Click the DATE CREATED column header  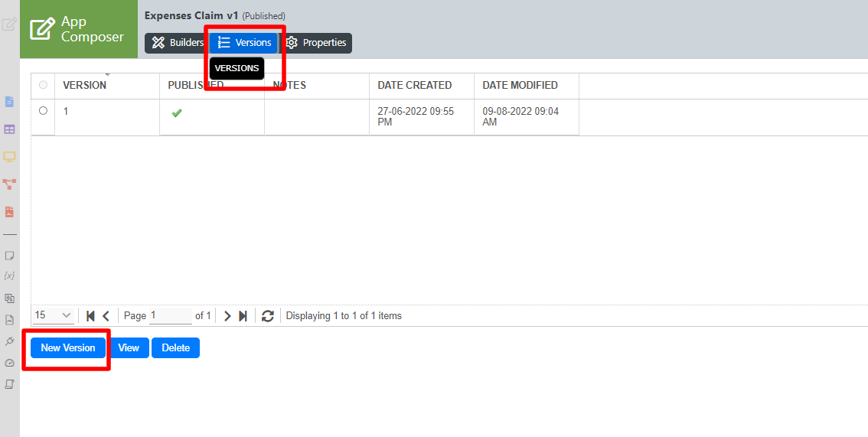(x=422, y=86)
